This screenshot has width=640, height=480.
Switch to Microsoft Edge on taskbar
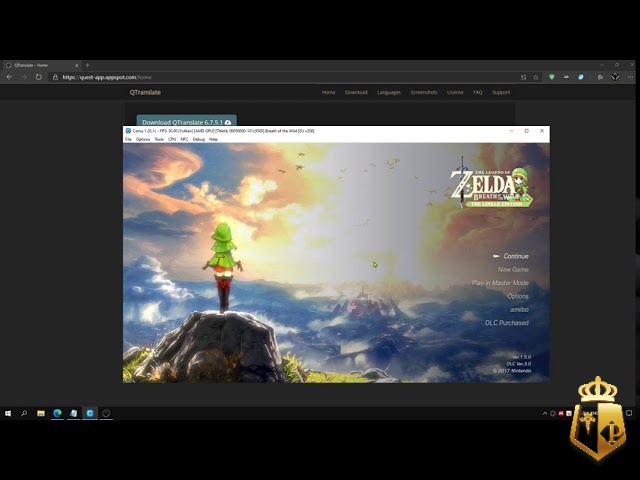[x=57, y=413]
